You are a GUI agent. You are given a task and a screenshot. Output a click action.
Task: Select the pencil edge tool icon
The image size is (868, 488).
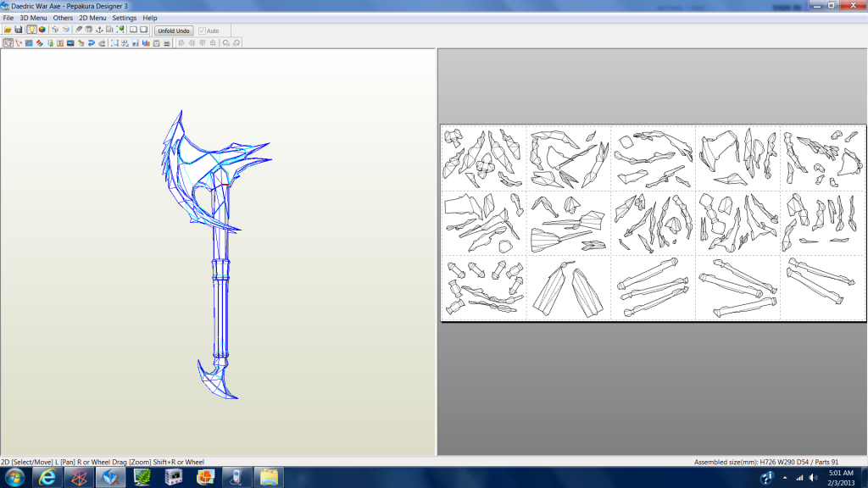tap(79, 30)
